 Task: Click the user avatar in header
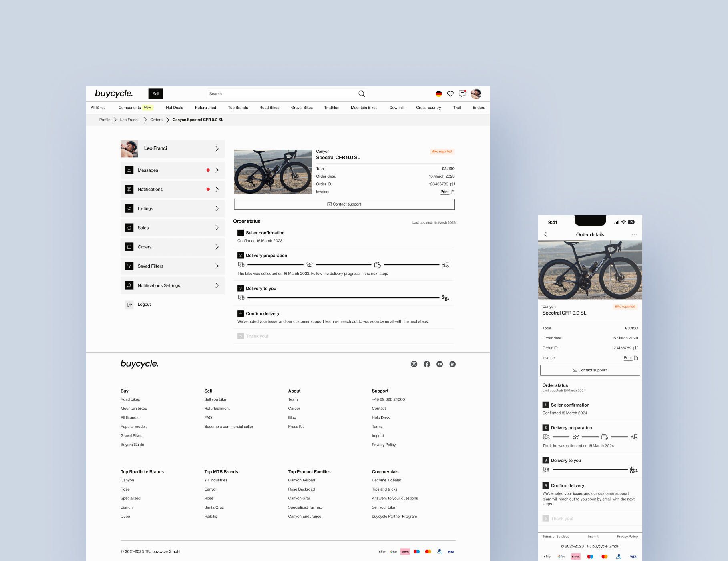[476, 94]
